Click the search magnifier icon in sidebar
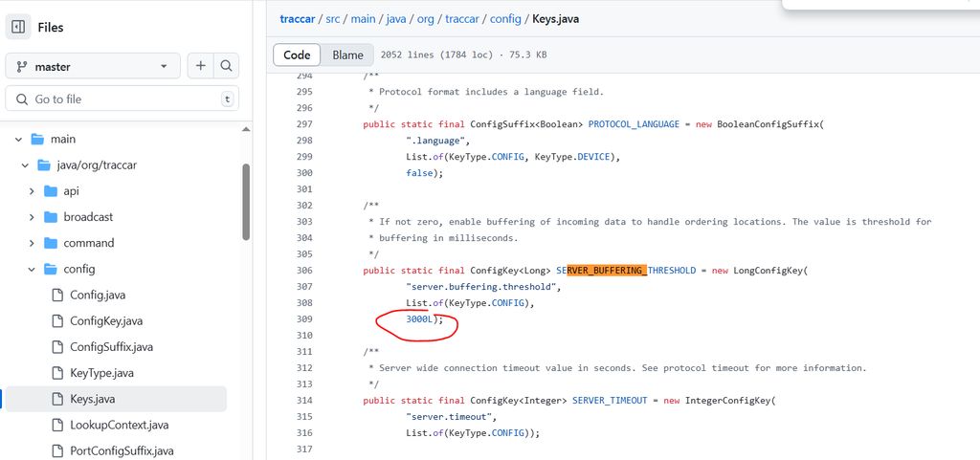 click(x=226, y=66)
